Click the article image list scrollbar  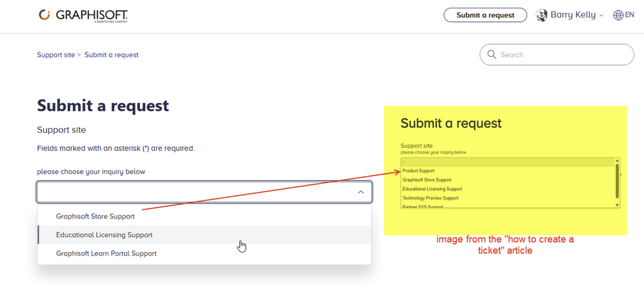[x=617, y=183]
